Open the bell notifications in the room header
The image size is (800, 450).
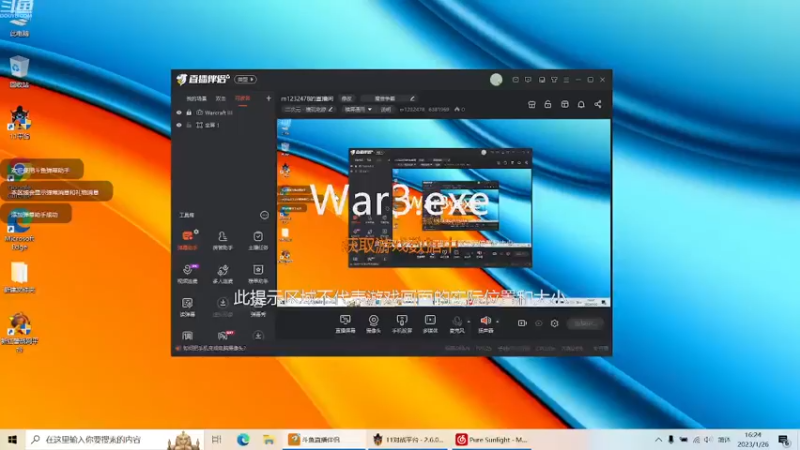(581, 104)
